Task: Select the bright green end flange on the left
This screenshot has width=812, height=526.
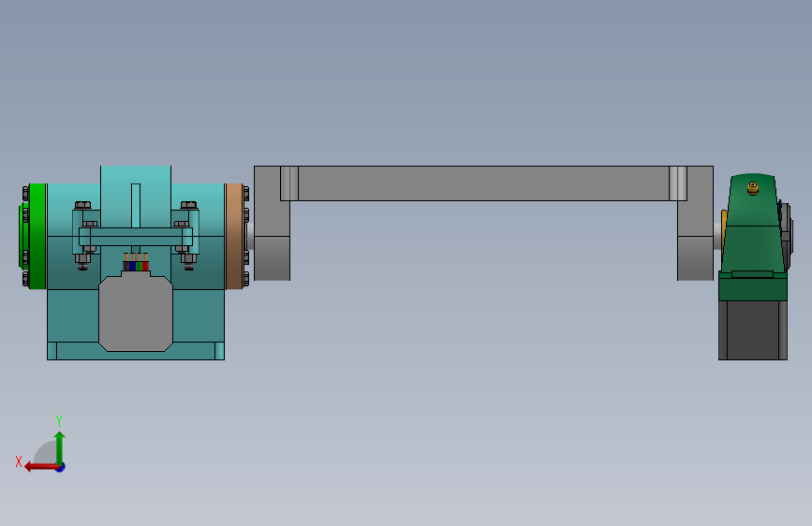Action: pos(37,236)
